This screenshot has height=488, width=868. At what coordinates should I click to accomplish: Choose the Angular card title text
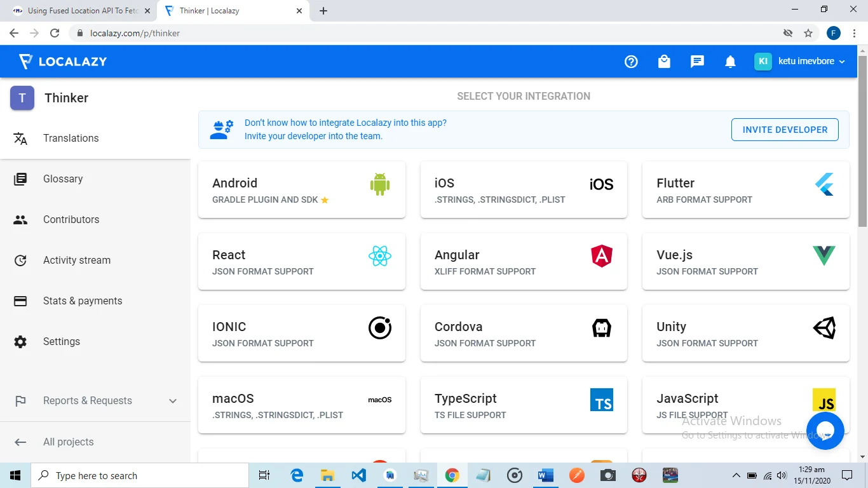(x=457, y=255)
